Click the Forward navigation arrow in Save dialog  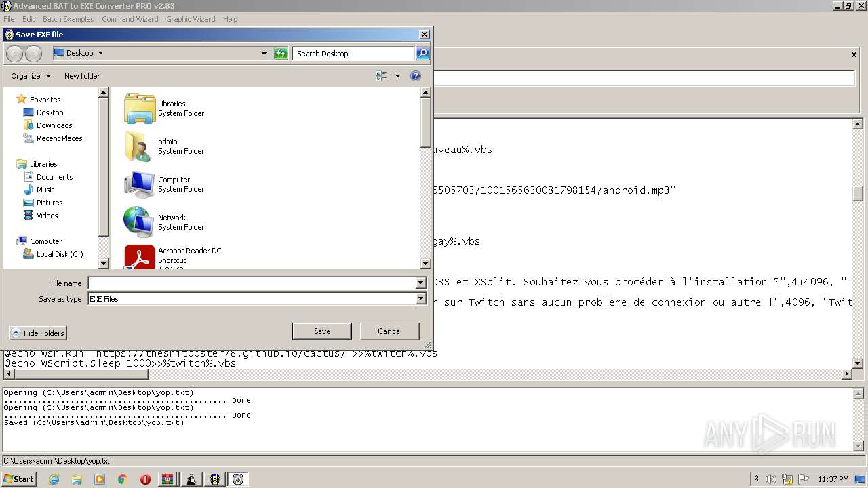click(33, 54)
